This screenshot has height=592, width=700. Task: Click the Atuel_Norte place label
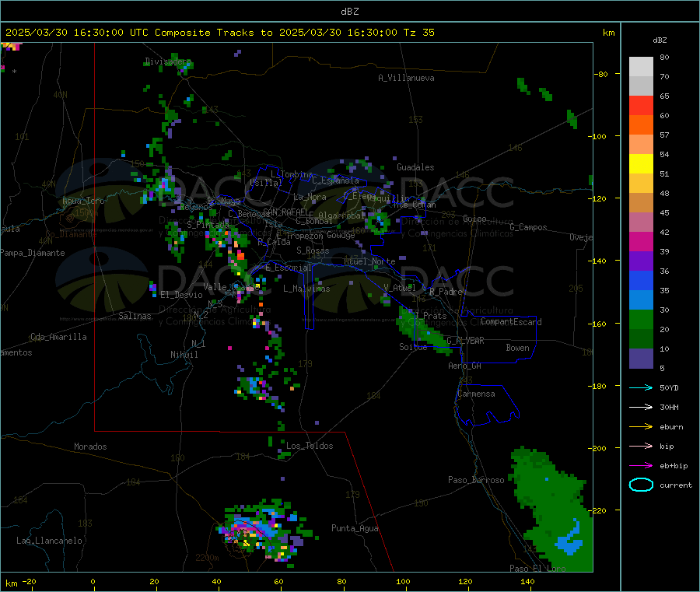[x=369, y=261]
